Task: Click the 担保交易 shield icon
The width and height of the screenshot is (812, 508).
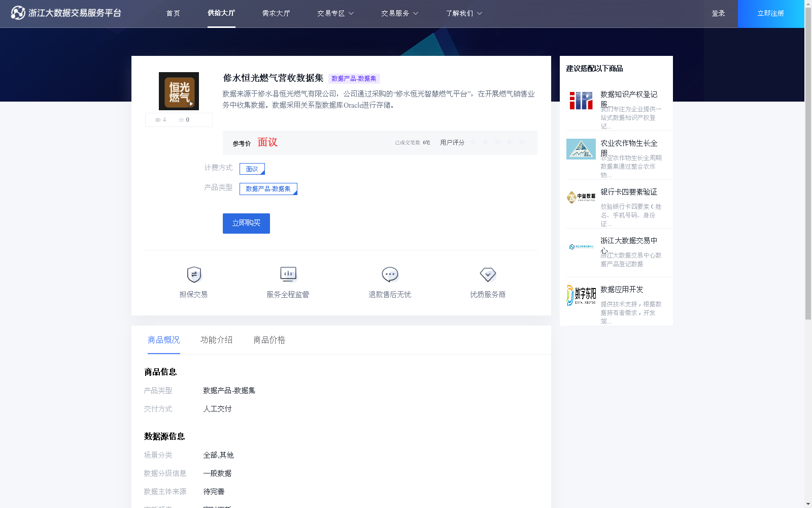Action: 194,275
